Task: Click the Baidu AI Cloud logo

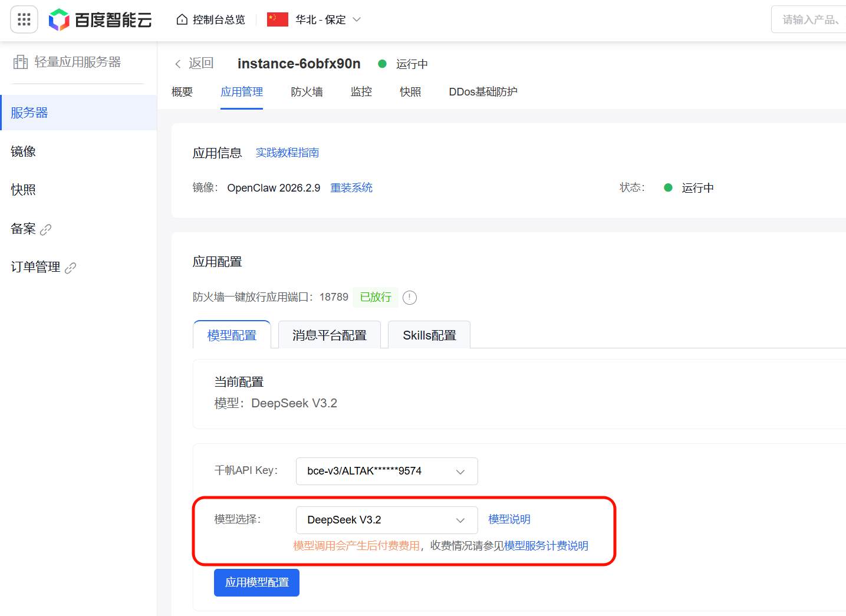Action: (x=100, y=20)
